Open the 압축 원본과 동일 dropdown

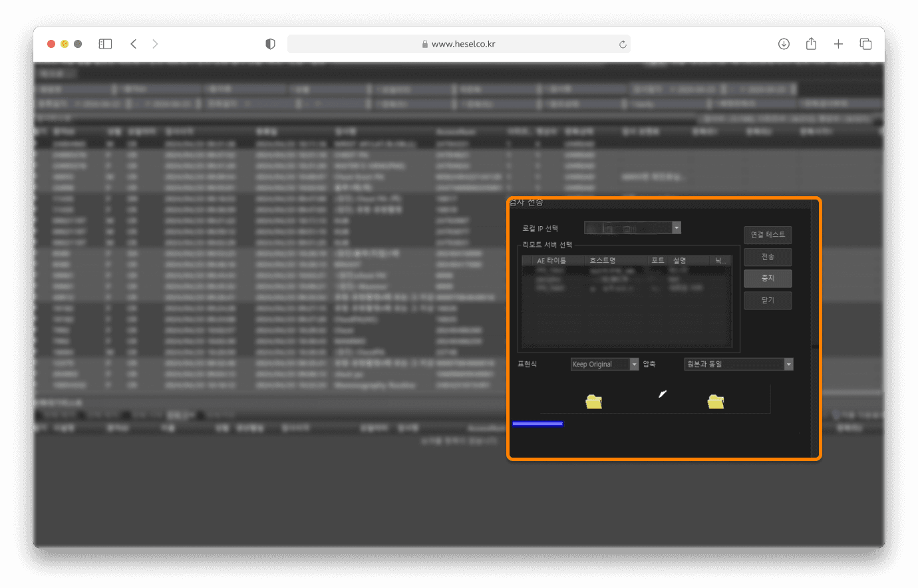(x=738, y=365)
